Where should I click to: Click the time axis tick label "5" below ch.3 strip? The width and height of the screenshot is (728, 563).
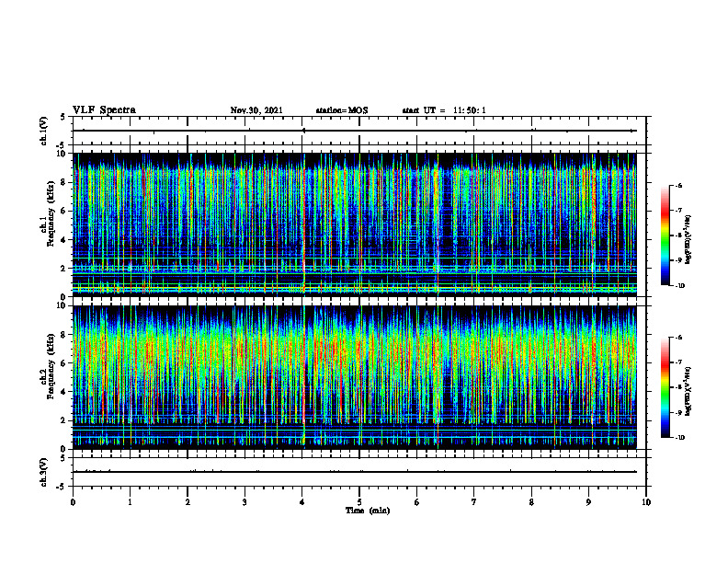click(359, 502)
